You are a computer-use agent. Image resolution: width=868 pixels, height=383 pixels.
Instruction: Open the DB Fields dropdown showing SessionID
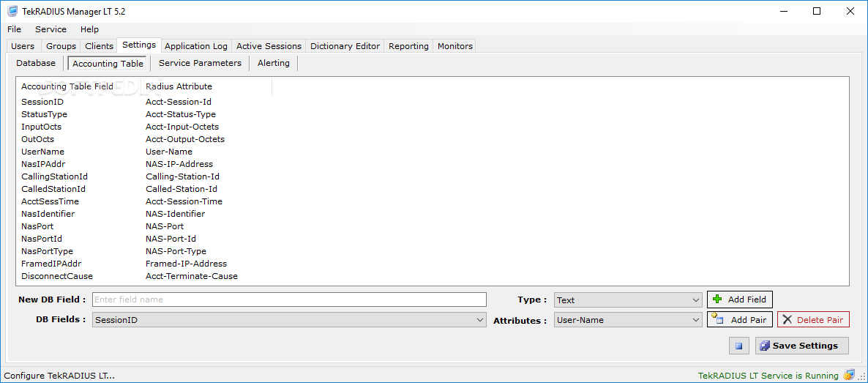click(290, 320)
